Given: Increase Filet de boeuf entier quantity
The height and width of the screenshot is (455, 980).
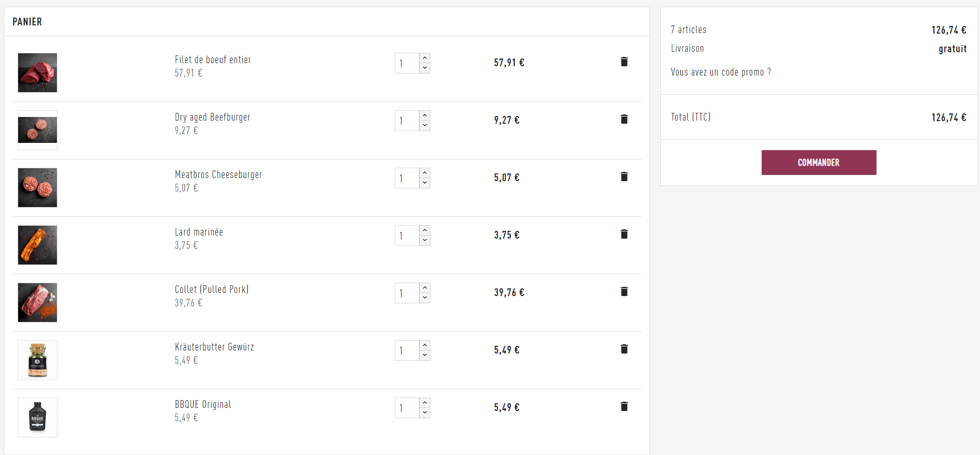Looking at the screenshot, I should (425, 58).
